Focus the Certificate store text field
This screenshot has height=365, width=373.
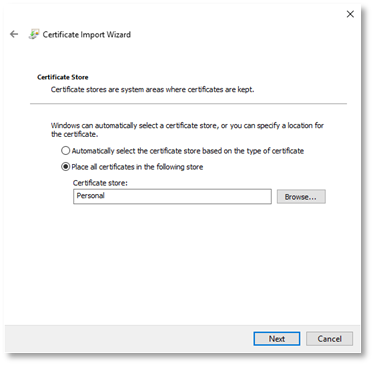pyautogui.click(x=172, y=197)
